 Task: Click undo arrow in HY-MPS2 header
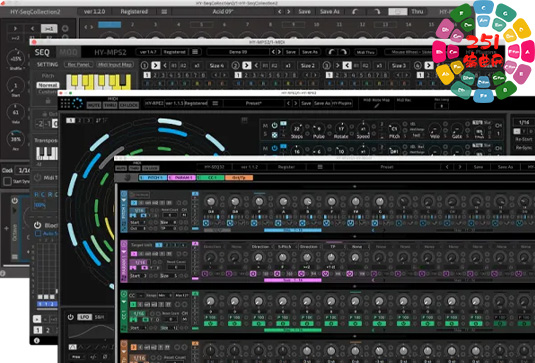click(331, 52)
